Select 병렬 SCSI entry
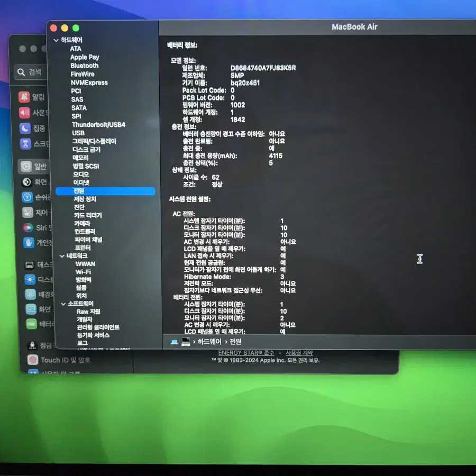Viewport: 476px width, 476px height. click(x=86, y=166)
